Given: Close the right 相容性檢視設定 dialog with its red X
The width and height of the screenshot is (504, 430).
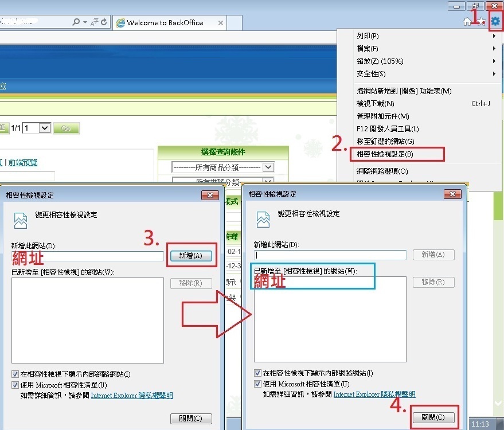Looking at the screenshot, I should click(x=453, y=194).
